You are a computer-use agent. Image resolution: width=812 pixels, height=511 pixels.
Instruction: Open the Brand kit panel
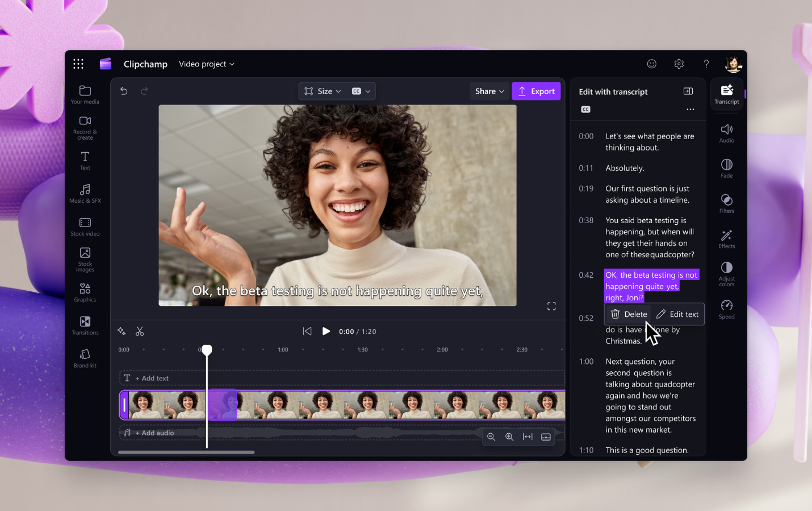85,358
